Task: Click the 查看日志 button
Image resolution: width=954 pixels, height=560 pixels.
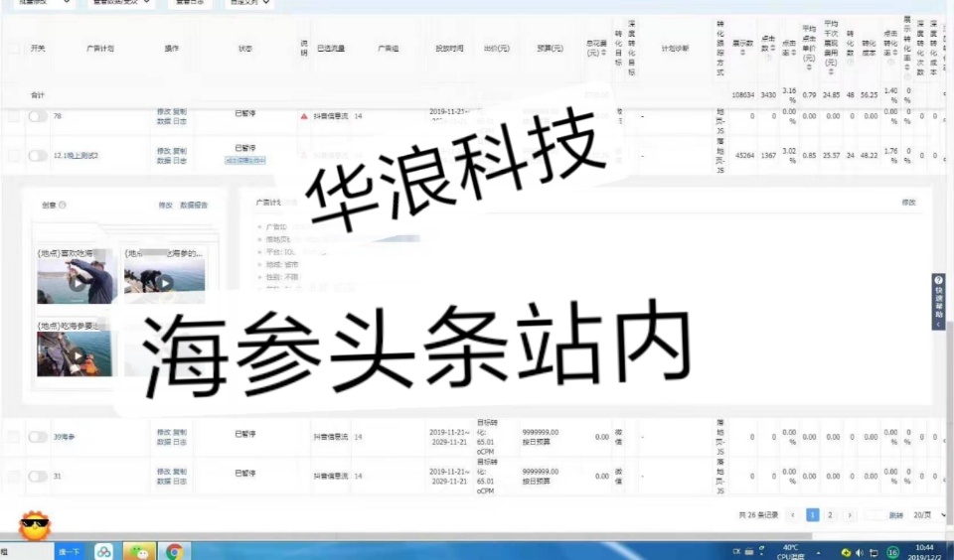Action: (x=190, y=2)
